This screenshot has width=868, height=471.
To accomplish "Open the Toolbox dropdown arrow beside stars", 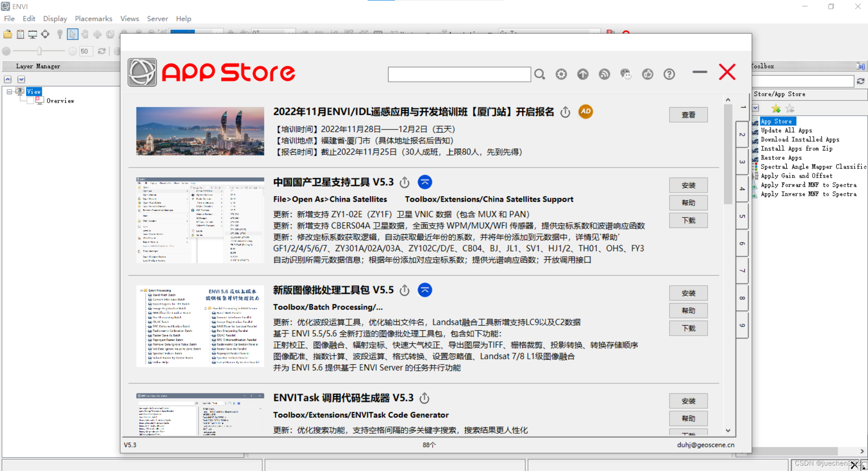I will pos(756,108).
